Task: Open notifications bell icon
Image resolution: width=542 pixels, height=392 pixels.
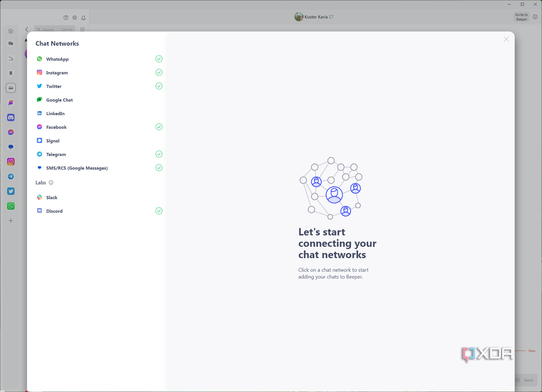Action: coord(84,18)
